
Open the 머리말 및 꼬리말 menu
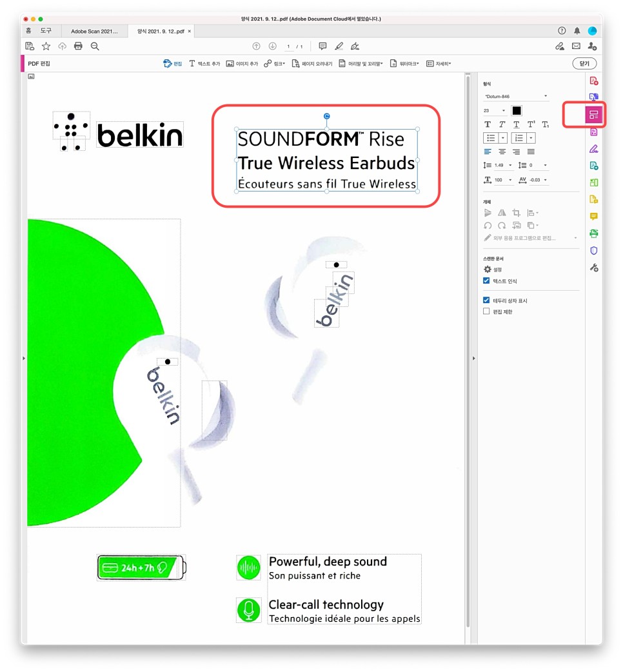[x=361, y=64]
